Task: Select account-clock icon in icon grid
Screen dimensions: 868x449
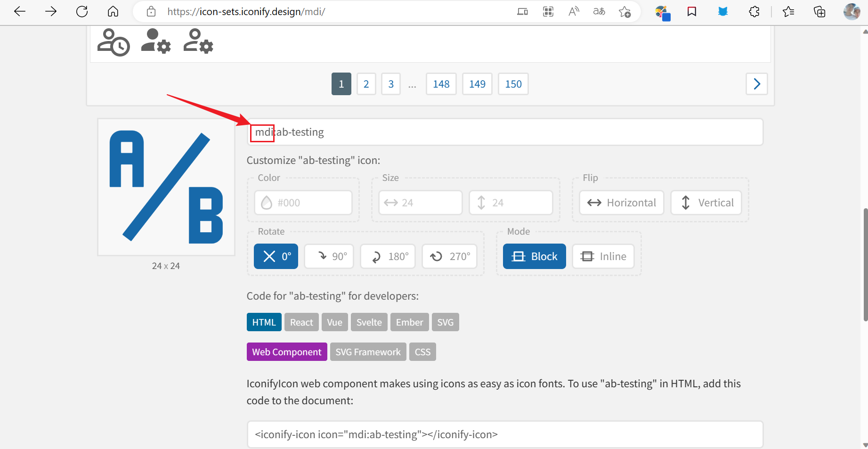Action: click(114, 42)
